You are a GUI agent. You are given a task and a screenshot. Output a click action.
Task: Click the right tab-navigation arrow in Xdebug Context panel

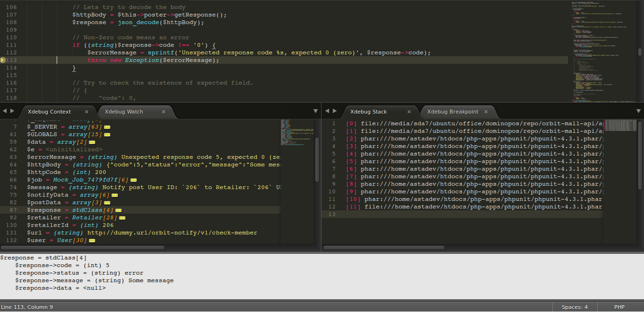pyautogui.click(x=11, y=110)
